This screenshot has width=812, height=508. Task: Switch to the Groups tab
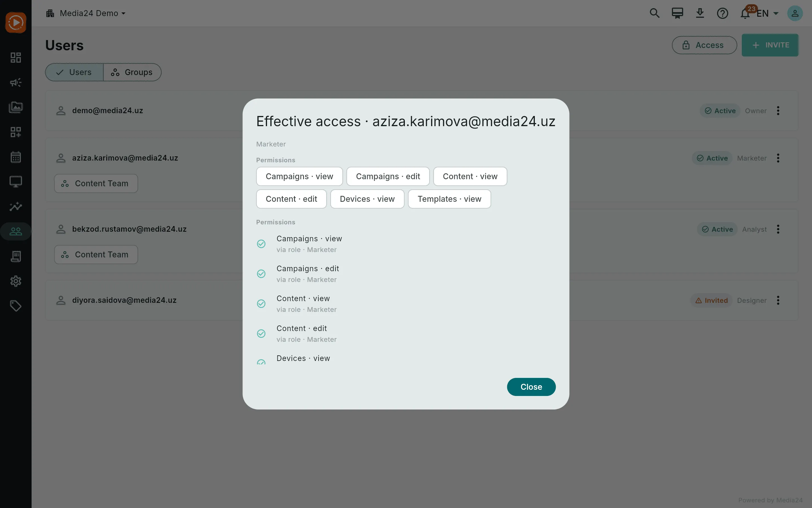132,72
